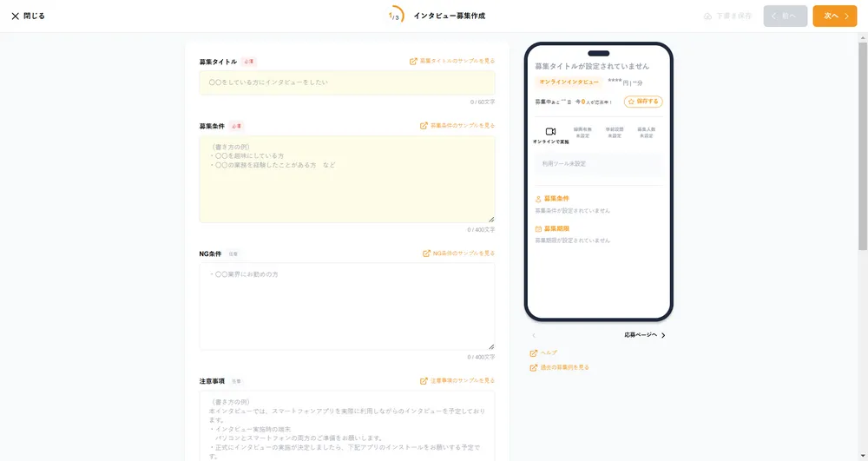Click into the 募集条件 text area
868x461 pixels.
pos(346,179)
